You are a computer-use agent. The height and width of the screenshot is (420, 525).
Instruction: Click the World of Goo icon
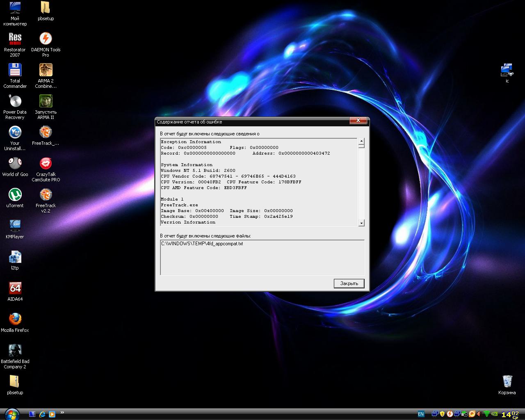pyautogui.click(x=15, y=167)
